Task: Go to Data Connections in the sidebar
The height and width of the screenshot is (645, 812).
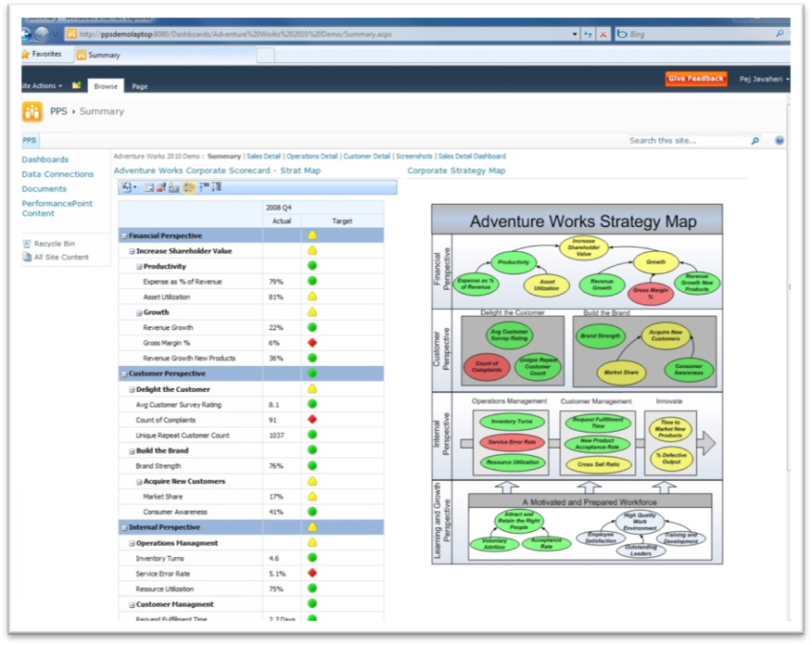Action: (57, 174)
